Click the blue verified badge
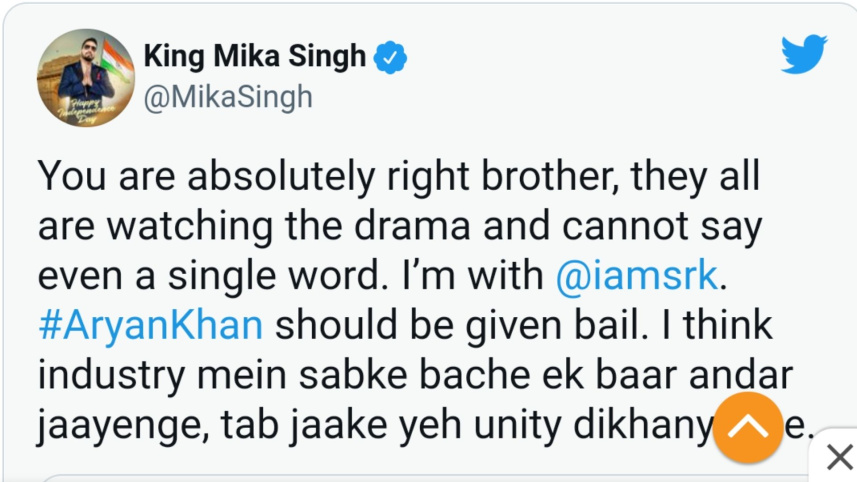Viewport: 857px width, 482px height. [390, 58]
